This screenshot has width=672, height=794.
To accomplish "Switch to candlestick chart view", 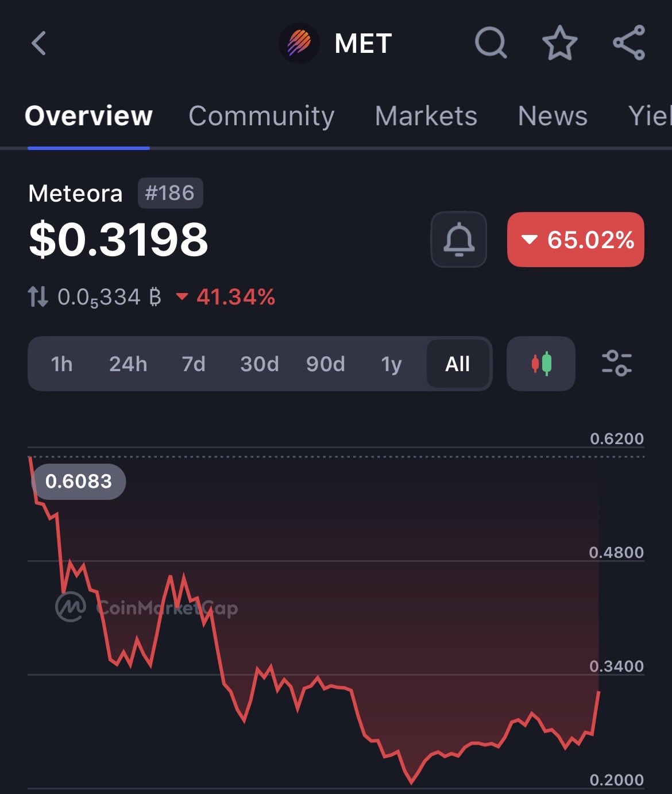I will 540,364.
